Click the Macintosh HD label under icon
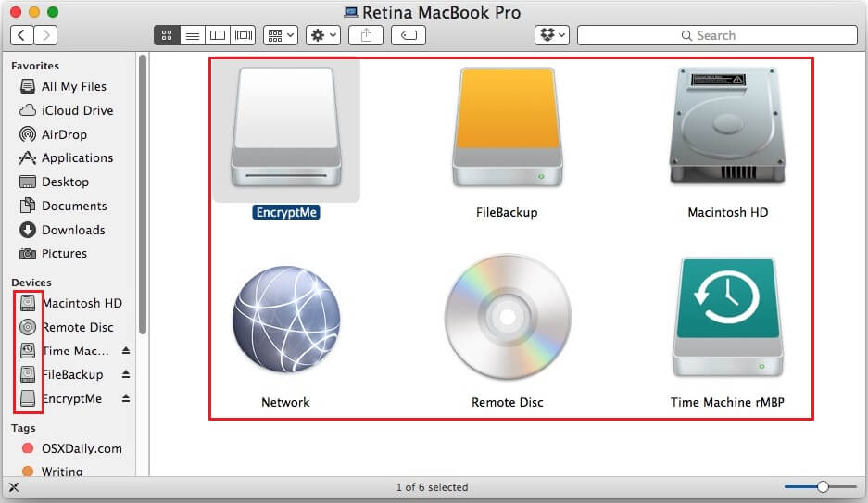Screen dimensions: 868x503 (728, 212)
